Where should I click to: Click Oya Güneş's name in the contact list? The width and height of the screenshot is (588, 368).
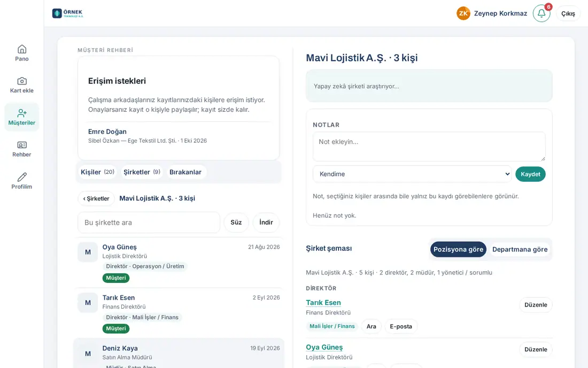point(120,247)
